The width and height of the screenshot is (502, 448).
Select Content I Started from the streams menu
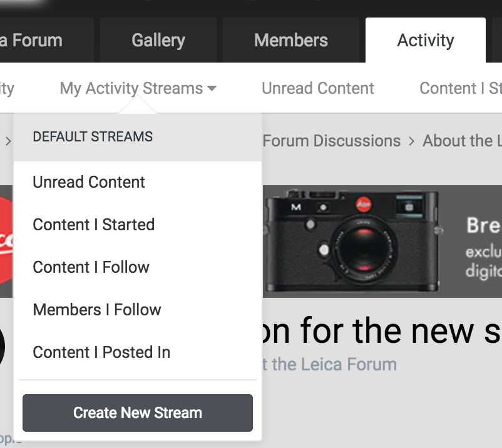click(93, 225)
